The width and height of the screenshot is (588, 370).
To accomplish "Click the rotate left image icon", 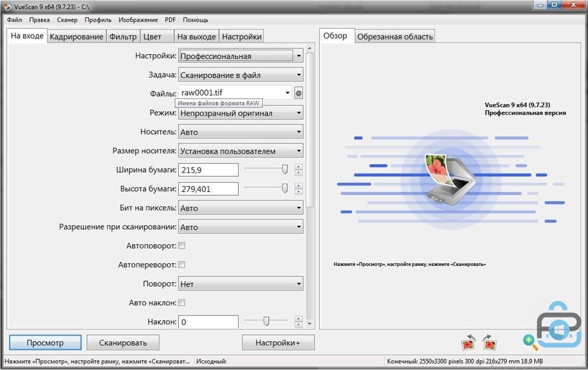I will [469, 342].
